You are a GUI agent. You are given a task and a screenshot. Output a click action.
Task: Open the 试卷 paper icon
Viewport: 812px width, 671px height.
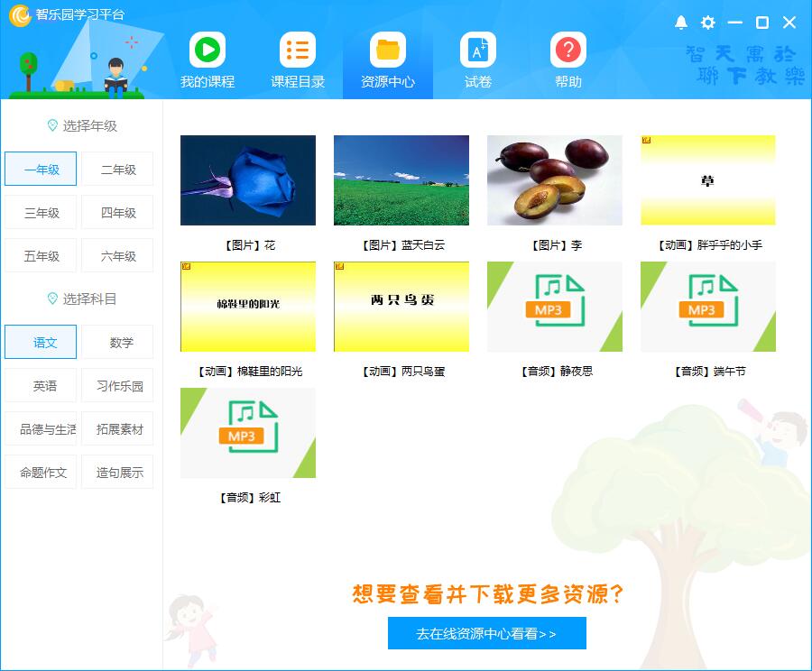click(477, 50)
